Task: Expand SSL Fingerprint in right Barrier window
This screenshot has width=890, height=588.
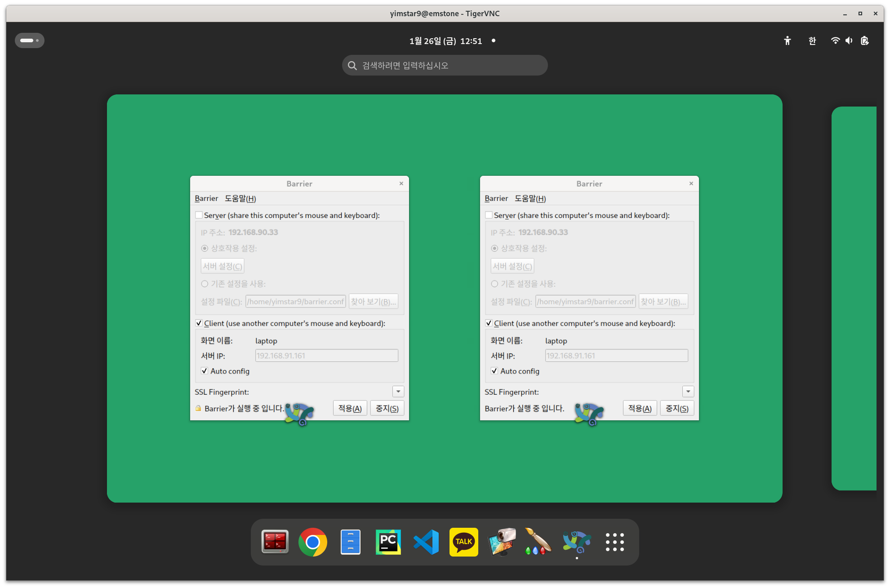Action: pyautogui.click(x=688, y=392)
